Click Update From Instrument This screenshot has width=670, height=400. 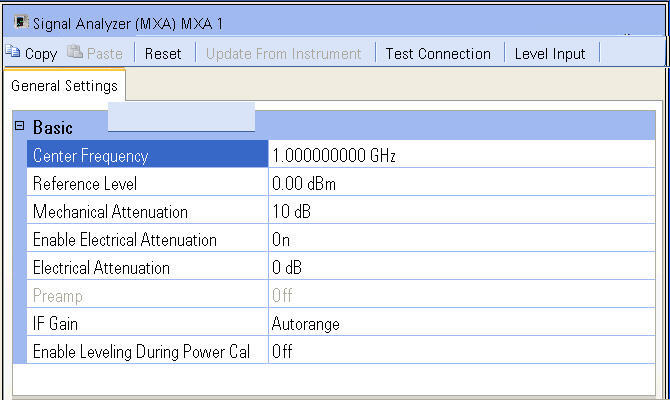point(284,54)
